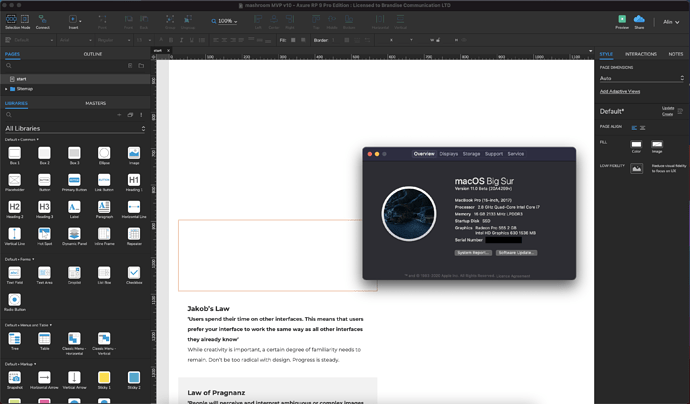The height and width of the screenshot is (404, 690).
Task: Click the page Fill Color swatch
Action: (x=636, y=144)
